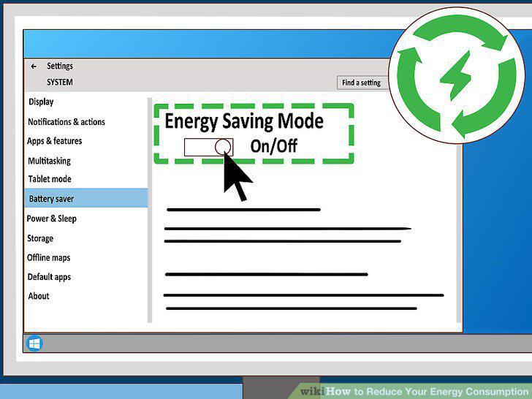The height and width of the screenshot is (399, 532).
Task: Open Display settings
Action: click(x=41, y=102)
